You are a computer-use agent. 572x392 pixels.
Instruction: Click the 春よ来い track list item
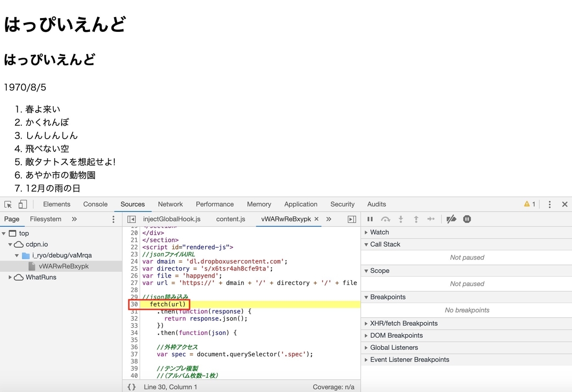[43, 109]
